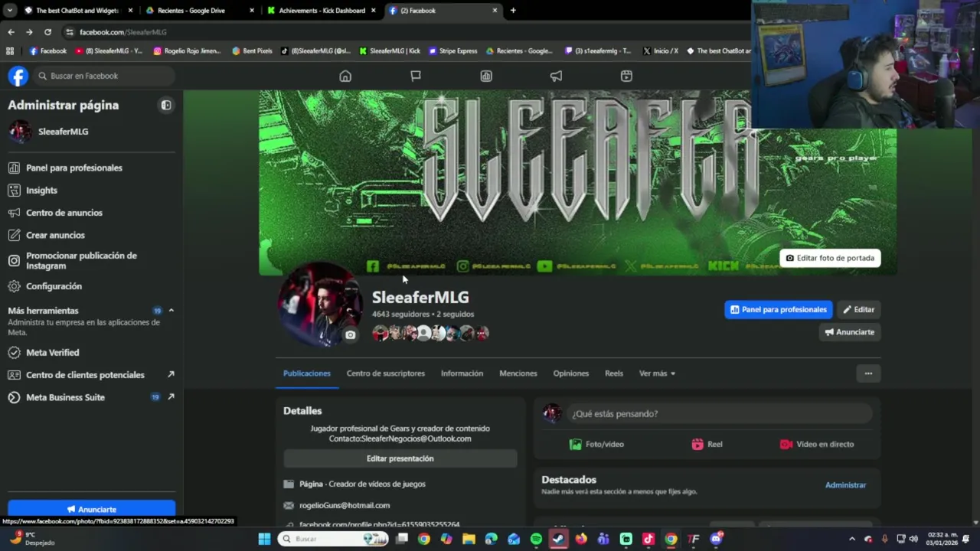This screenshot has width=980, height=551.
Task: Open the Reels icon in top navigation
Action: click(626, 76)
